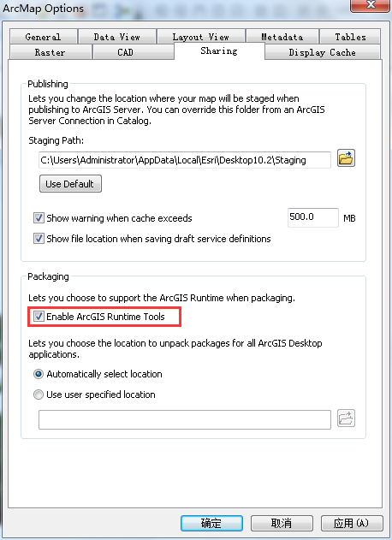Viewport: 392px width, 540px height.
Task: Click the 'Packaging' group heading
Action: pyautogui.click(x=48, y=276)
